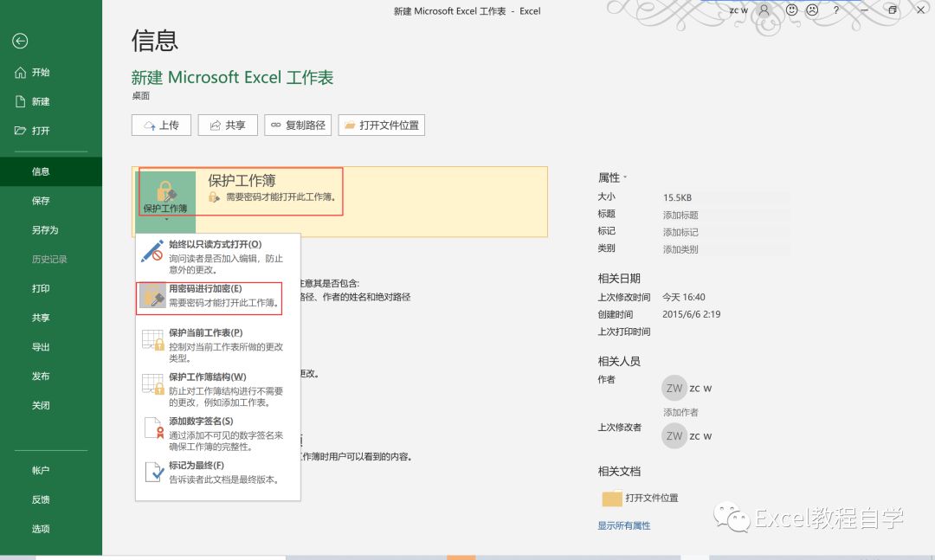
Task: Click the protect sheet grid-lock icon
Action: tap(153, 340)
